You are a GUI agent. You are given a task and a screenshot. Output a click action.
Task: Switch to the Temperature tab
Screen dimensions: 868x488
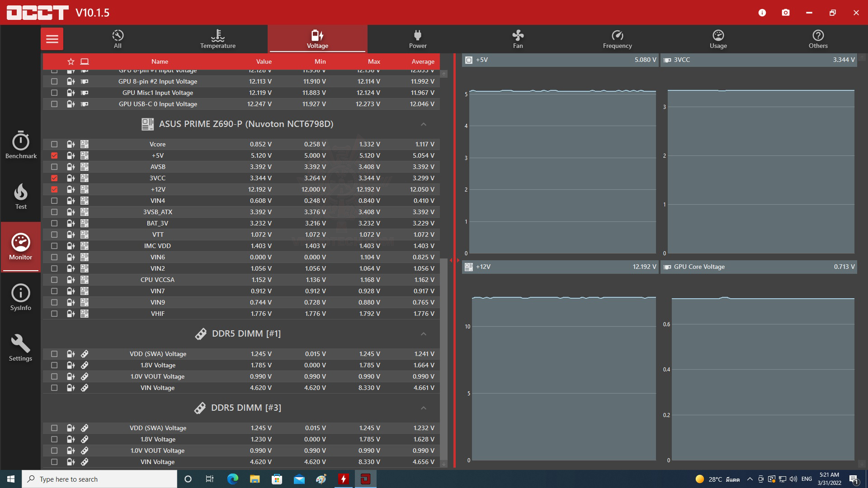coord(218,39)
